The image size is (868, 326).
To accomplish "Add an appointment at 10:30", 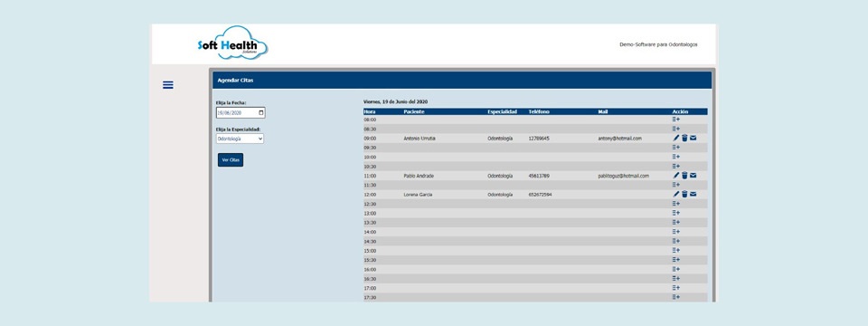I will click(x=676, y=167).
